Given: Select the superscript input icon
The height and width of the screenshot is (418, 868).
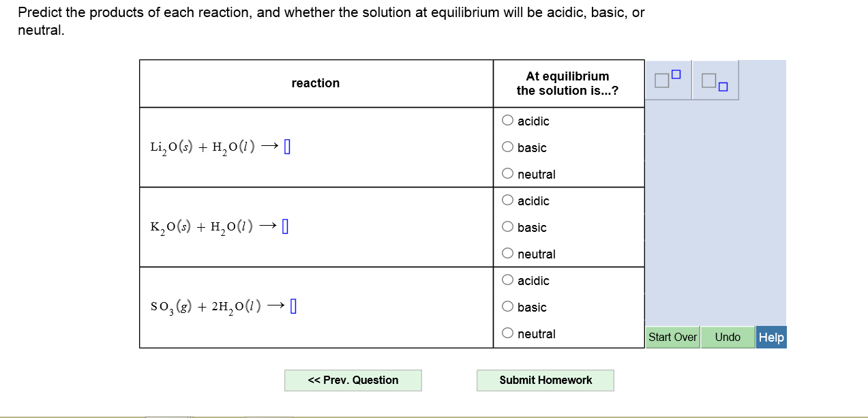Looking at the screenshot, I should (668, 79).
